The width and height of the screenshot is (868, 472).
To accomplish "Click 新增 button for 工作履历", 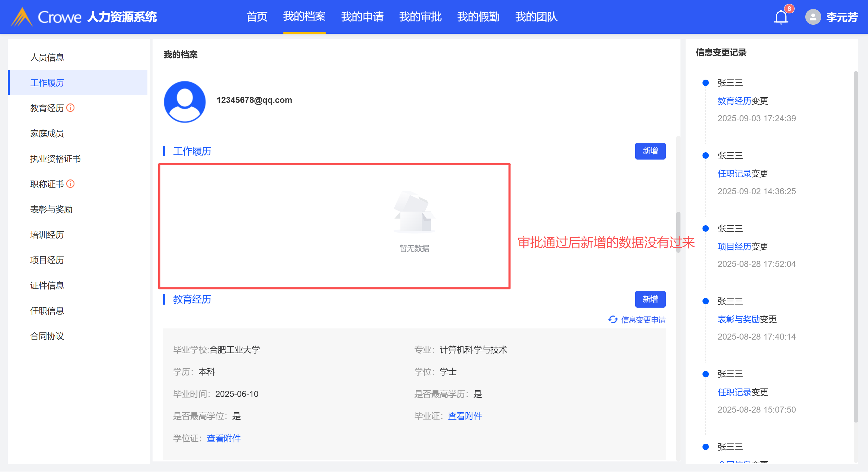I will coord(650,151).
